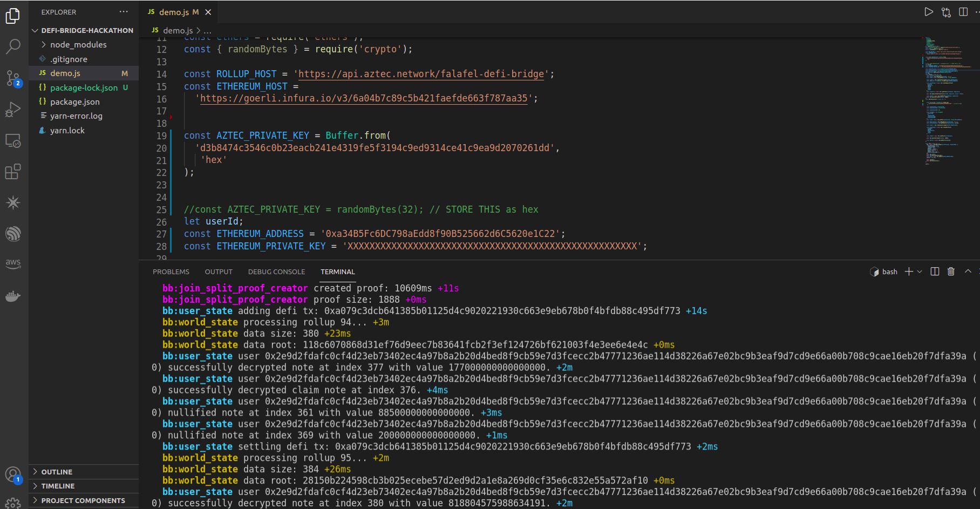Open launch profile dropdown next to plus
The image size is (980, 509).
(920, 272)
